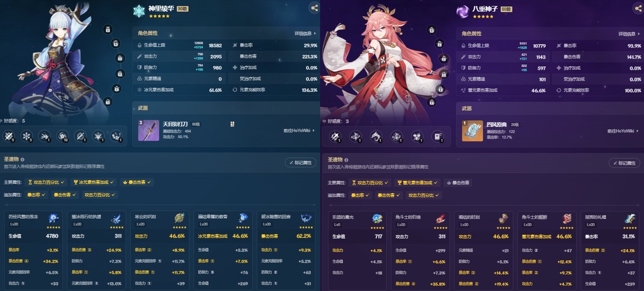
Task: Click share icon on Yae Miko panel
Action: [638, 8]
